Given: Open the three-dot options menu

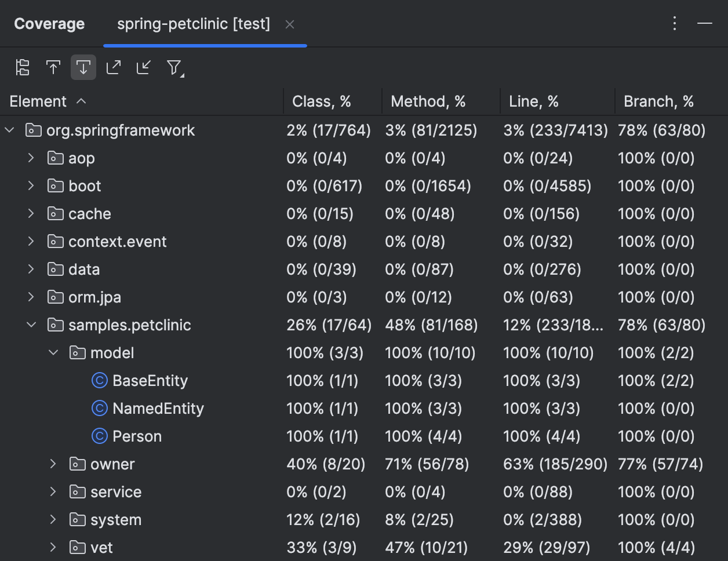Looking at the screenshot, I should click(675, 24).
